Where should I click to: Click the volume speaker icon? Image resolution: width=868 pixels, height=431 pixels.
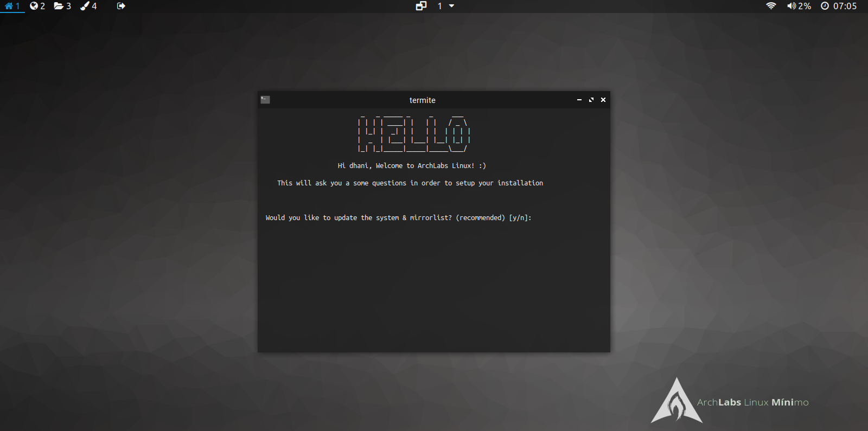792,6
